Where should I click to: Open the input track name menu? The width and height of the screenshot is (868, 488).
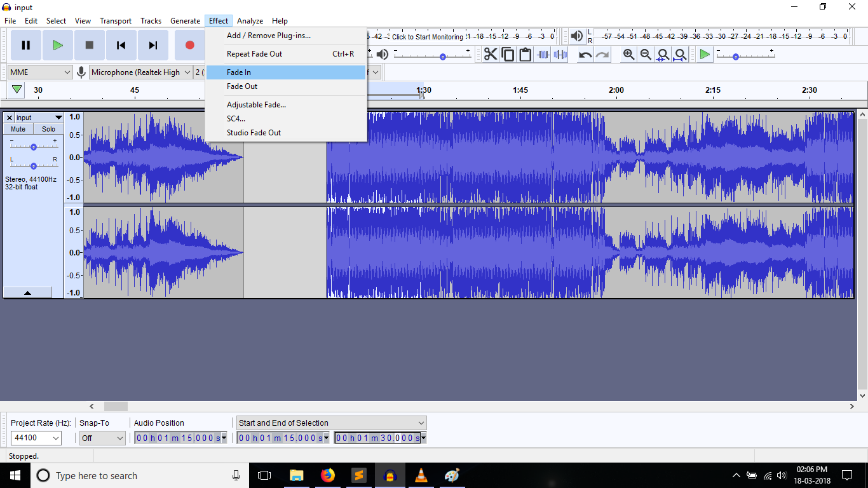point(39,118)
